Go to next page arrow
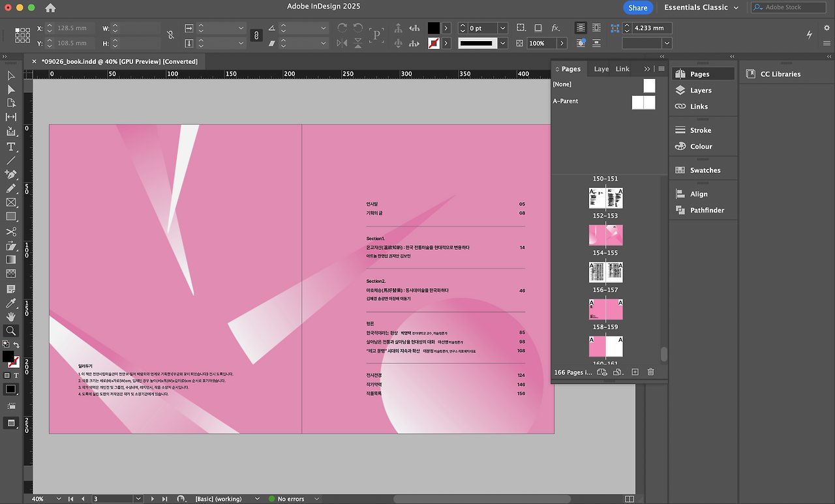The height and width of the screenshot is (504, 835). [153, 499]
